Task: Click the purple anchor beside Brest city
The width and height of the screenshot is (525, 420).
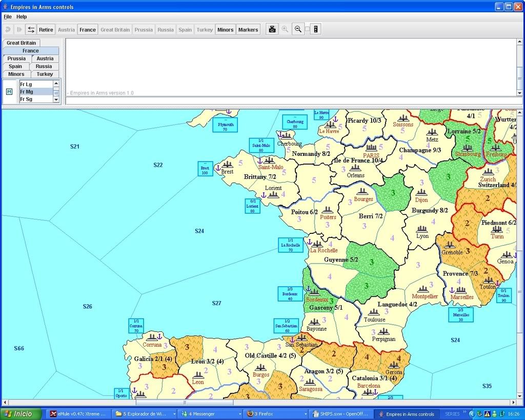Action: 218,168
